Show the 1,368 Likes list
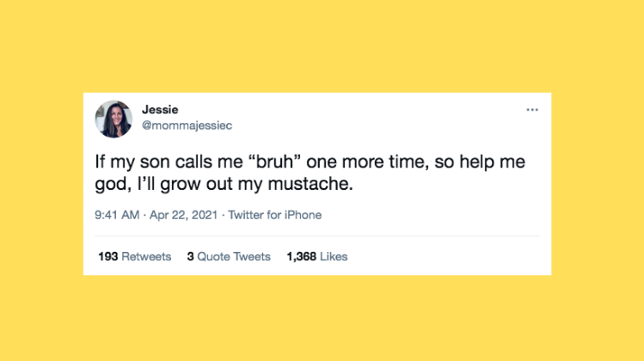The width and height of the screenshot is (644, 361). click(317, 257)
